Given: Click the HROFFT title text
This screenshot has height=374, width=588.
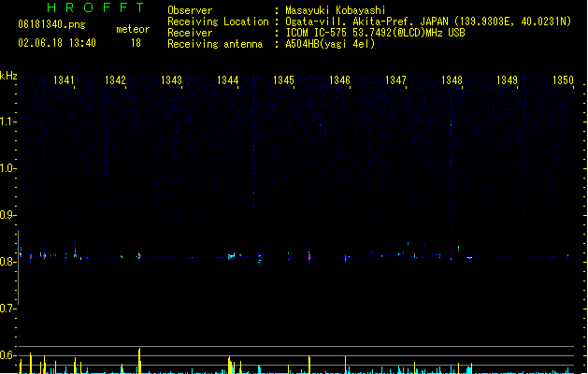Looking at the screenshot, I should point(95,7).
